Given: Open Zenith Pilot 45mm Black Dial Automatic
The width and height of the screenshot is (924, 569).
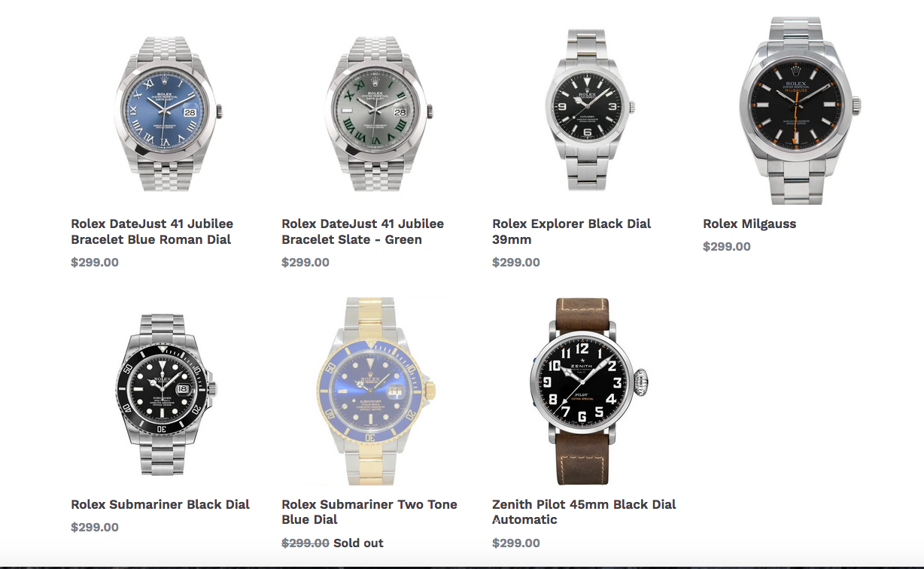Looking at the screenshot, I should coord(585,512).
